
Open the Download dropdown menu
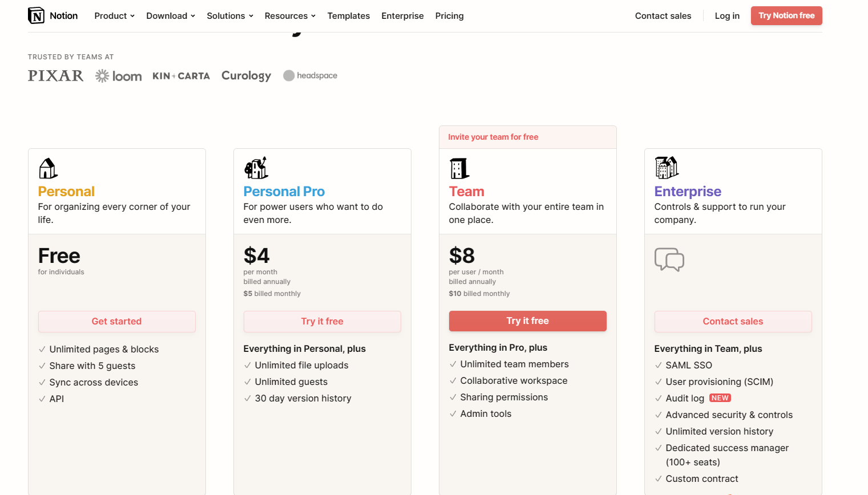[171, 16]
